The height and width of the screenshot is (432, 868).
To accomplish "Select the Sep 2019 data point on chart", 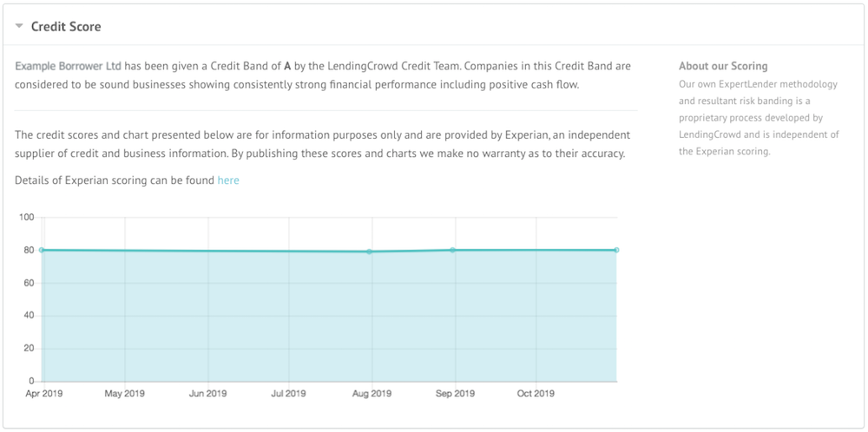I will (453, 250).
